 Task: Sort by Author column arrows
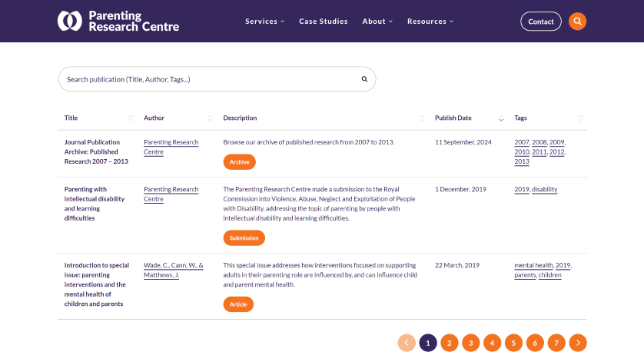(x=210, y=118)
